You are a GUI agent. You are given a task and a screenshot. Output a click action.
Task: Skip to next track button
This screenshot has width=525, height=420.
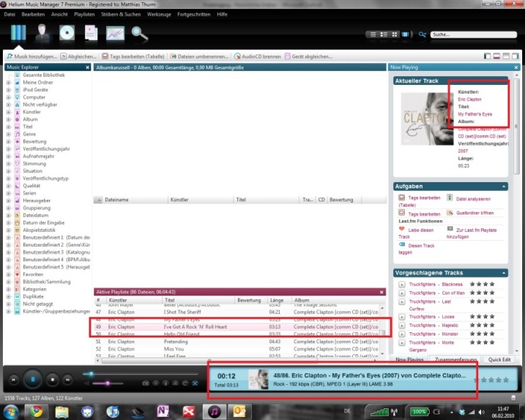(x=67, y=380)
